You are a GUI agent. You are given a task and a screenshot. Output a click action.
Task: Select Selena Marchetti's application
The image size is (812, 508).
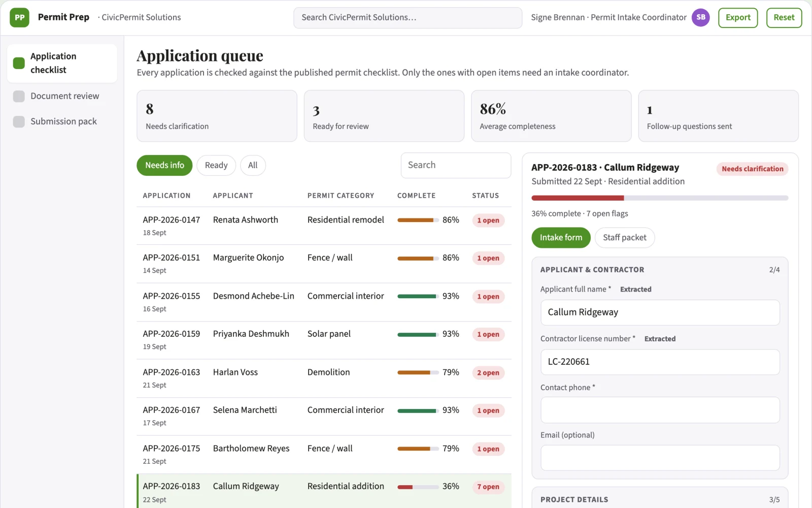pos(324,417)
